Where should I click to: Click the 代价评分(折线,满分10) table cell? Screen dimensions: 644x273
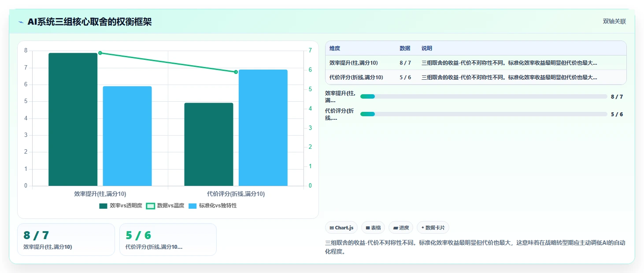coord(356,77)
